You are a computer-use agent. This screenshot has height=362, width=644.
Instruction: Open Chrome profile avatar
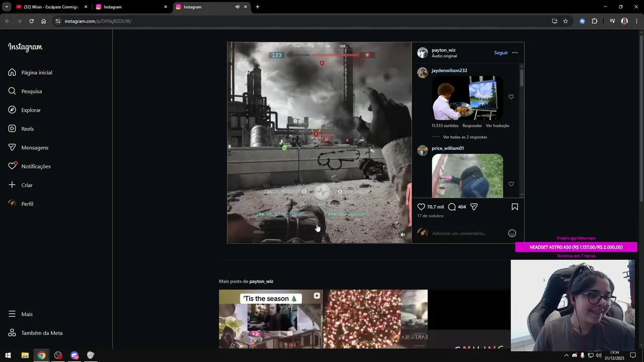click(x=624, y=21)
